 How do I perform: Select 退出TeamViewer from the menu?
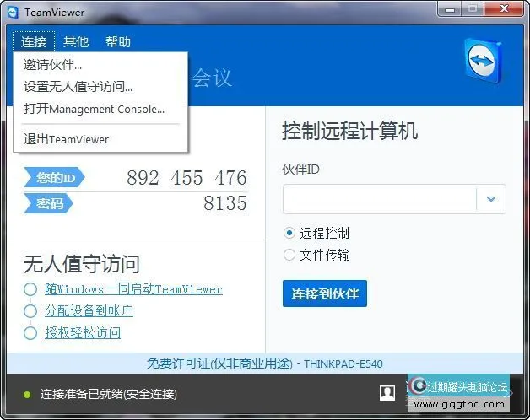pos(66,139)
